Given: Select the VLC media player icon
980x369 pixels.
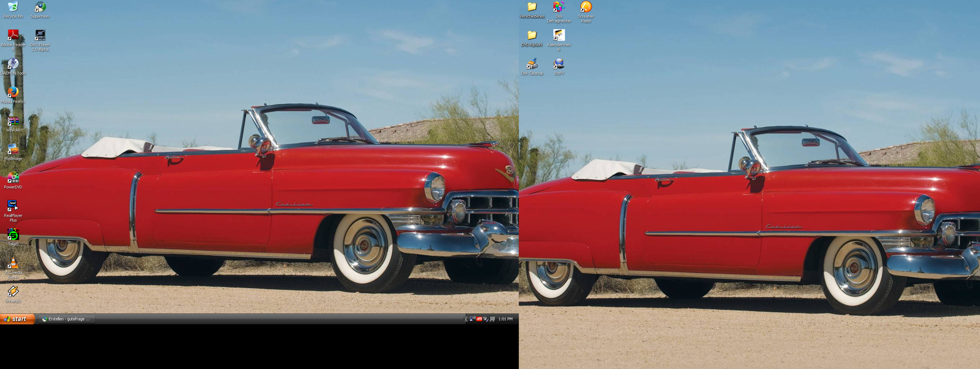Looking at the screenshot, I should pyautogui.click(x=13, y=268).
